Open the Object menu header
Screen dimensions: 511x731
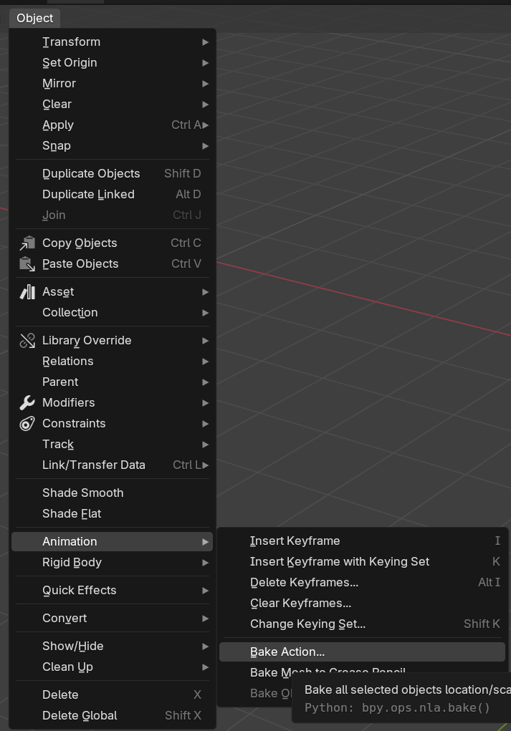pos(35,18)
